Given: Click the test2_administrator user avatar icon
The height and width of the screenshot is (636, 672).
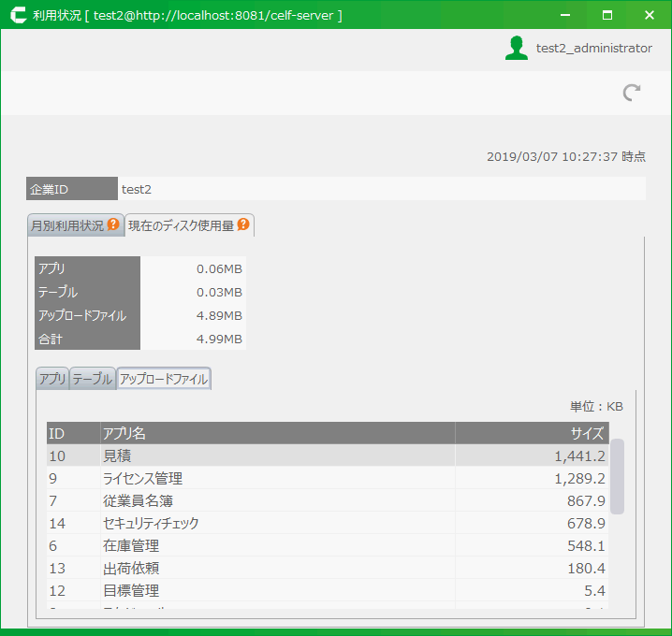Looking at the screenshot, I should [516, 49].
